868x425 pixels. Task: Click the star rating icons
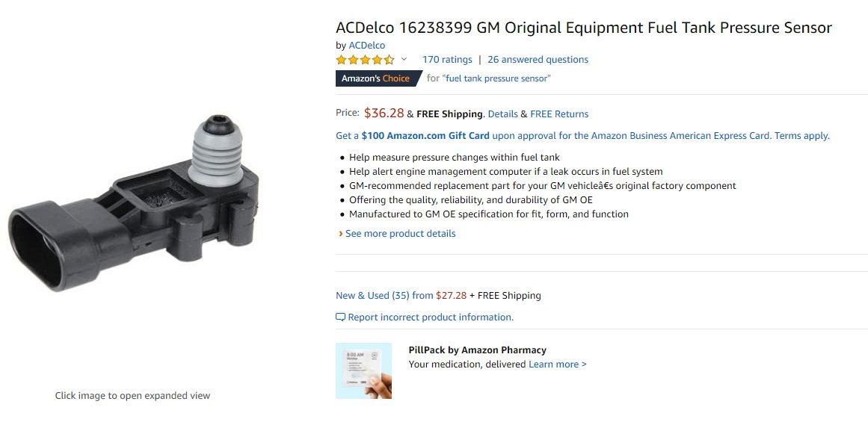pyautogui.click(x=365, y=60)
